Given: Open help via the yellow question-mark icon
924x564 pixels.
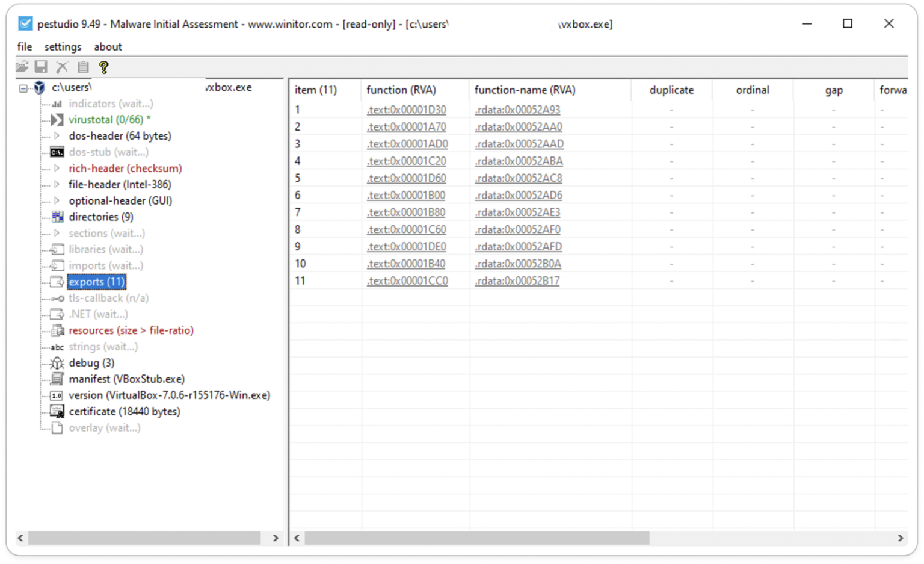Looking at the screenshot, I should tap(103, 67).
